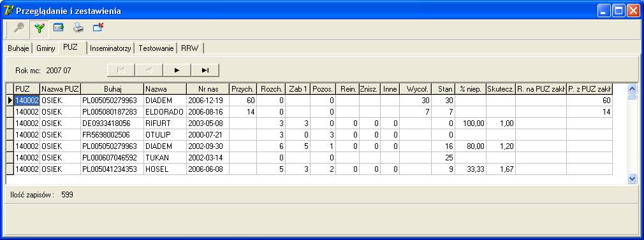This screenshot has height=240, width=644.
Task: Select cell PL005080187283 in Buhaj column
Action: click(x=112, y=112)
